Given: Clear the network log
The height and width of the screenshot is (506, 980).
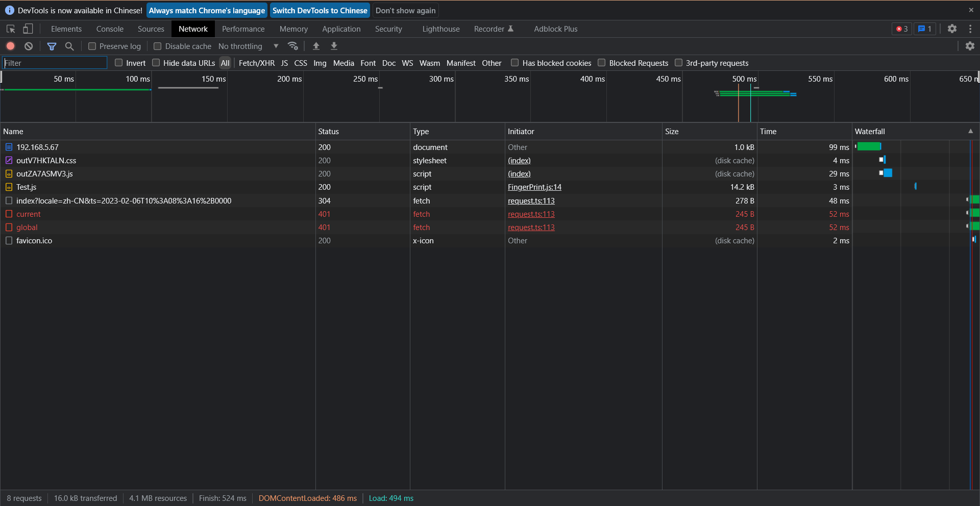Looking at the screenshot, I should (29, 46).
